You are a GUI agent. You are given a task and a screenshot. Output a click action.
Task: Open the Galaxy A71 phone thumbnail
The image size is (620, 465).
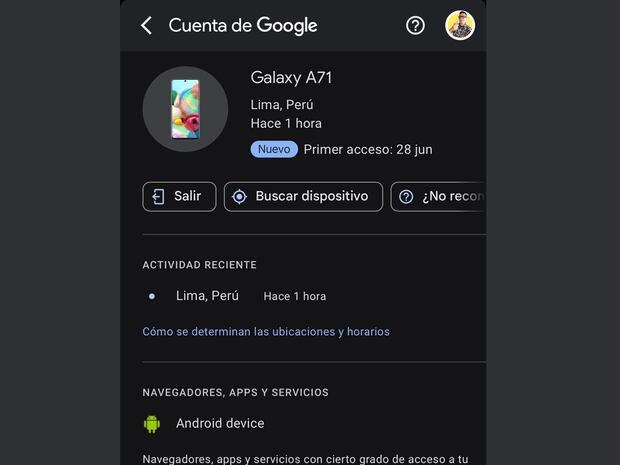[x=185, y=109]
